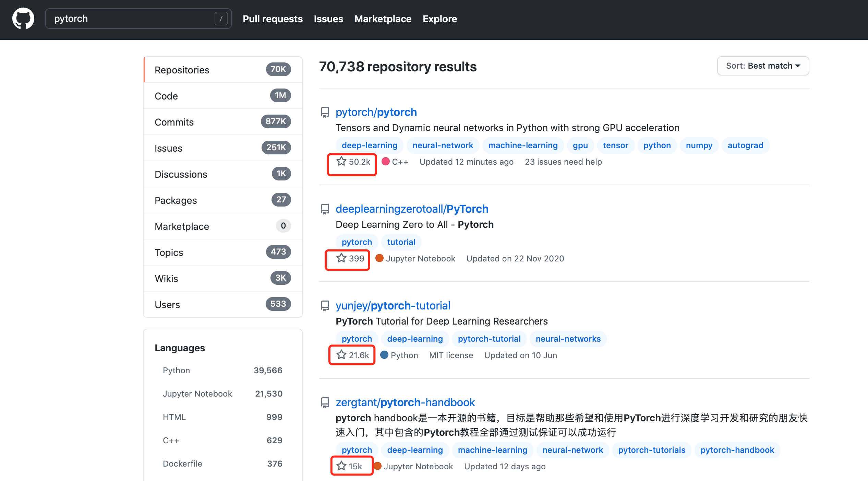Select the Repositories result filter

tap(223, 70)
